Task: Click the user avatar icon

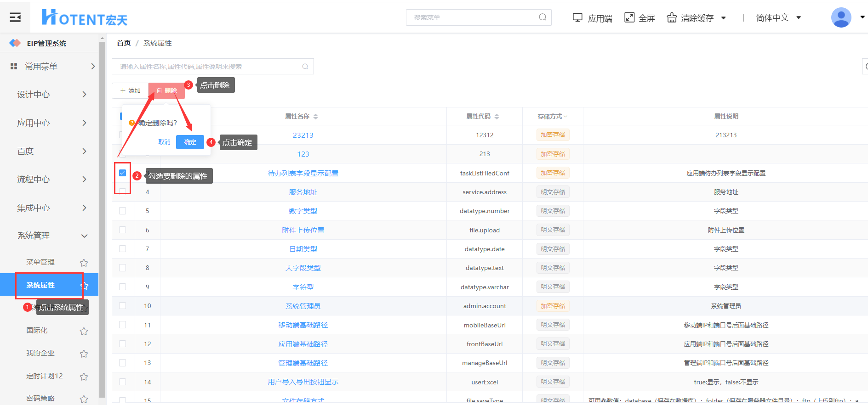Action: click(x=841, y=17)
